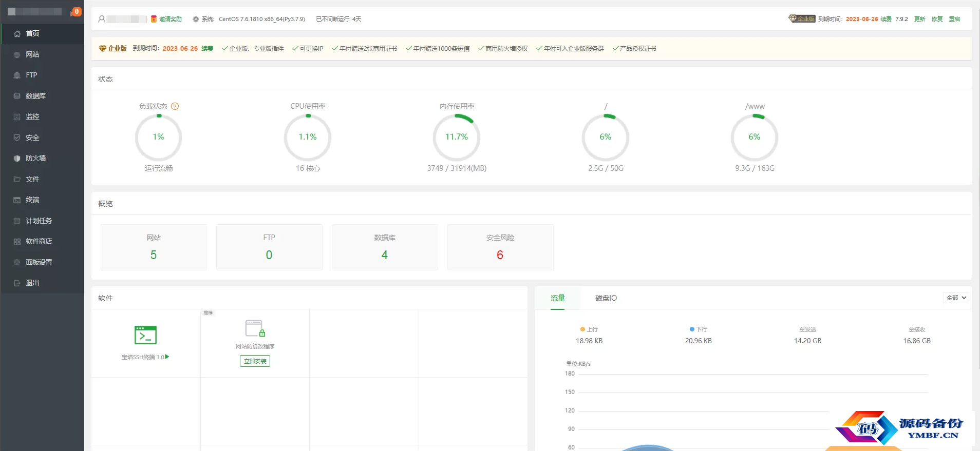
Task: Click the /www disk 6% gauge
Action: coord(755,137)
